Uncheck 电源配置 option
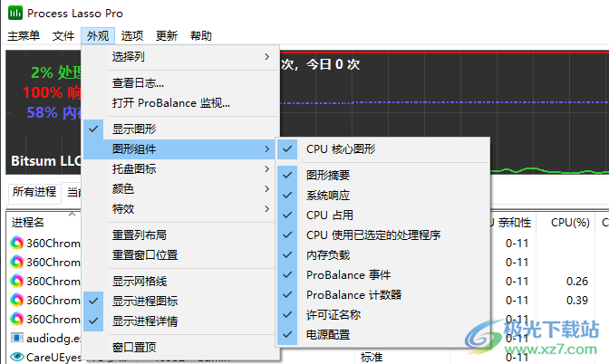609x364 pixels. click(x=383, y=334)
